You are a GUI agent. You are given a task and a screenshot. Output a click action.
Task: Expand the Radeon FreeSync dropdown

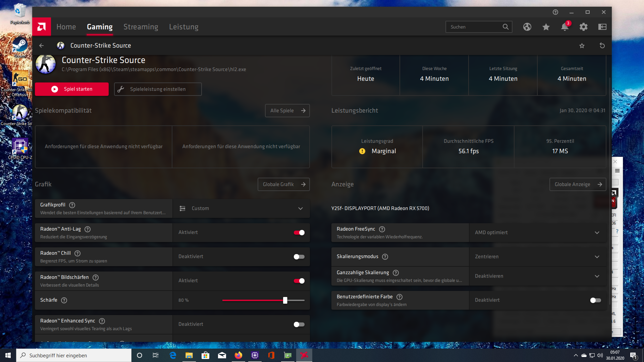pos(537,233)
